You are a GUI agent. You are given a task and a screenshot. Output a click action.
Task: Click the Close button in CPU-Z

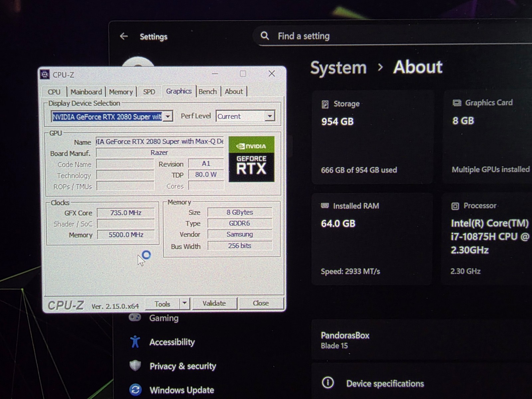point(261,303)
